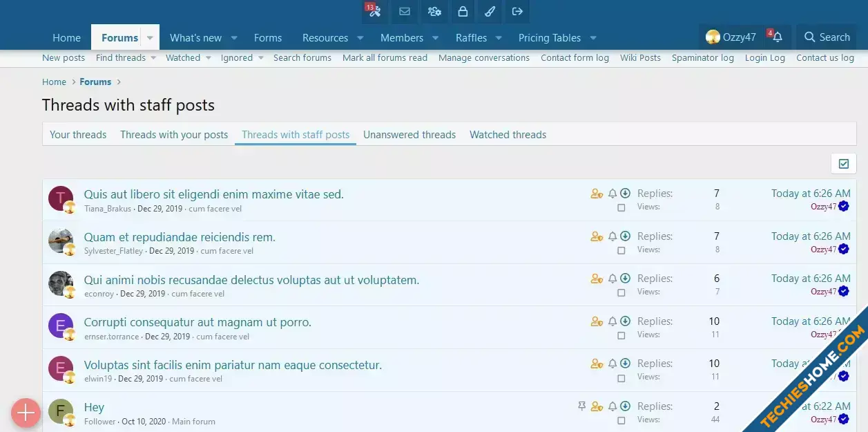
Task: Open thread Quam et repudiandae reiciendis rem
Action: [x=180, y=237]
